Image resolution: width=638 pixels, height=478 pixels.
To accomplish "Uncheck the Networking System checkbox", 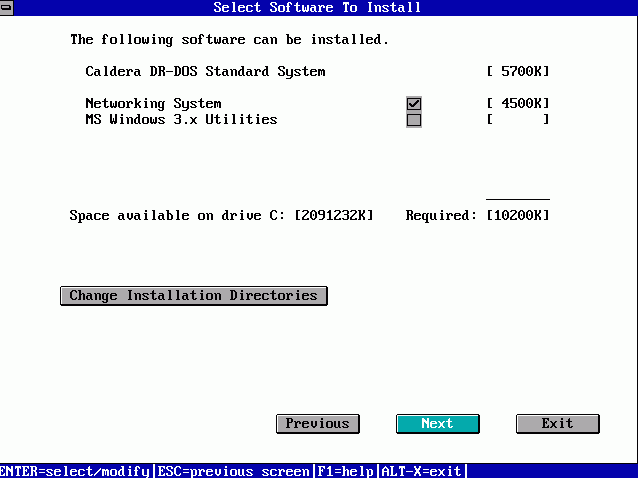I will [x=414, y=104].
